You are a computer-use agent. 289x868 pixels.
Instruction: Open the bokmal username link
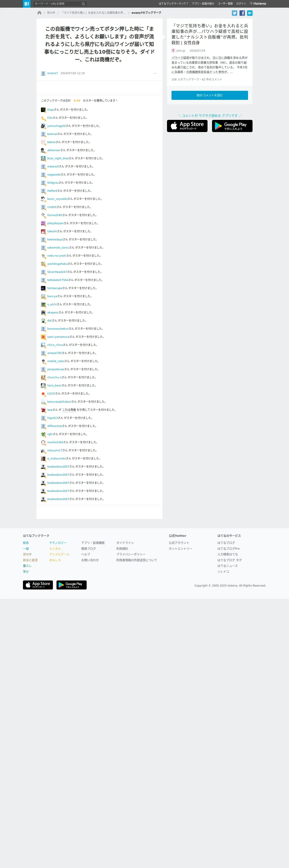click(x=52, y=134)
